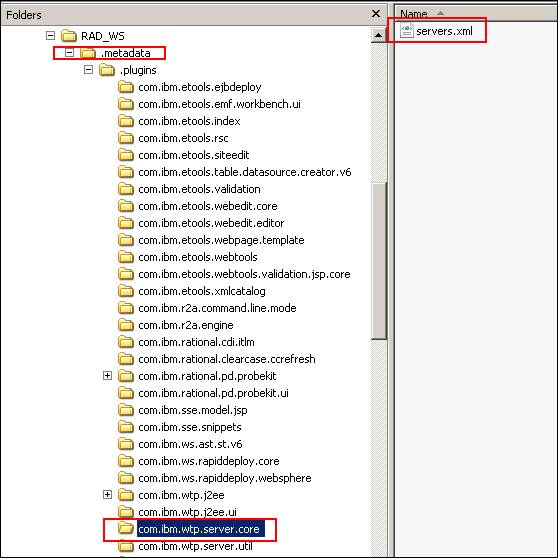Close the Folders pane
Image resolution: width=558 pixels, height=558 pixels.
point(376,14)
